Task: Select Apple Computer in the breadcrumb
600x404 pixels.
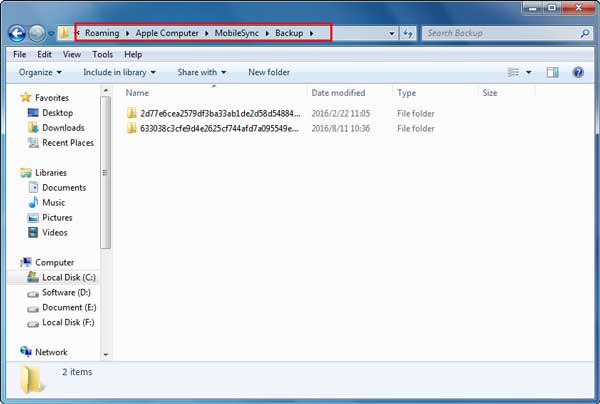Action: tap(167, 33)
